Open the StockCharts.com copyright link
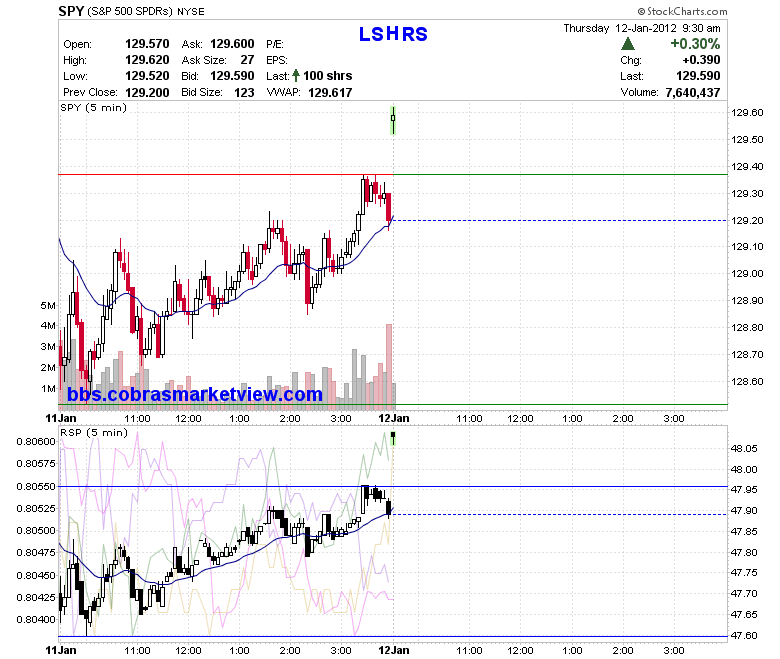The height and width of the screenshot is (659, 780). coord(682,11)
